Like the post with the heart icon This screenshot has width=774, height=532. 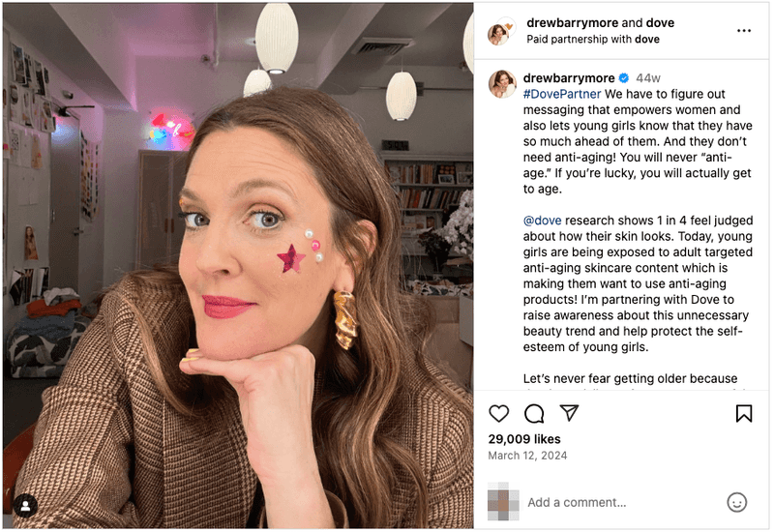[499, 414]
